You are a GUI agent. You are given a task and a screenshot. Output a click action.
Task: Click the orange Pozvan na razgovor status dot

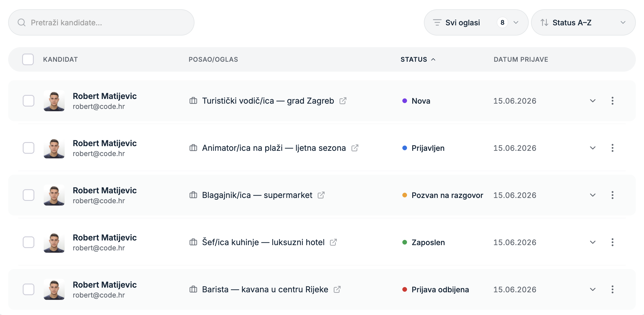point(404,195)
